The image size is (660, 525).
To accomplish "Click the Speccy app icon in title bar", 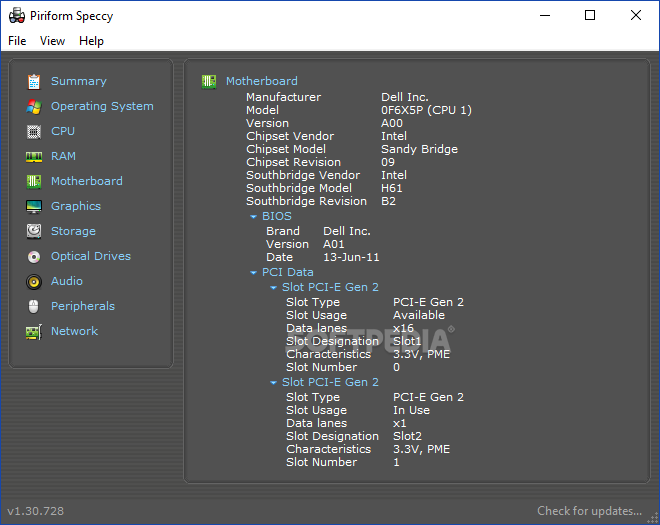I will tap(17, 16).
